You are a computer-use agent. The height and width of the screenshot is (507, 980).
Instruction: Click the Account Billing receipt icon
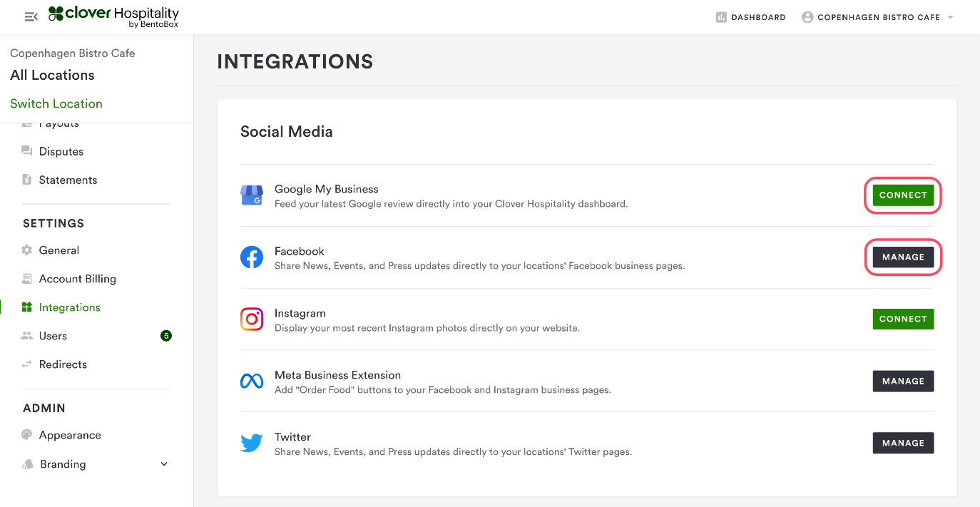coord(27,279)
